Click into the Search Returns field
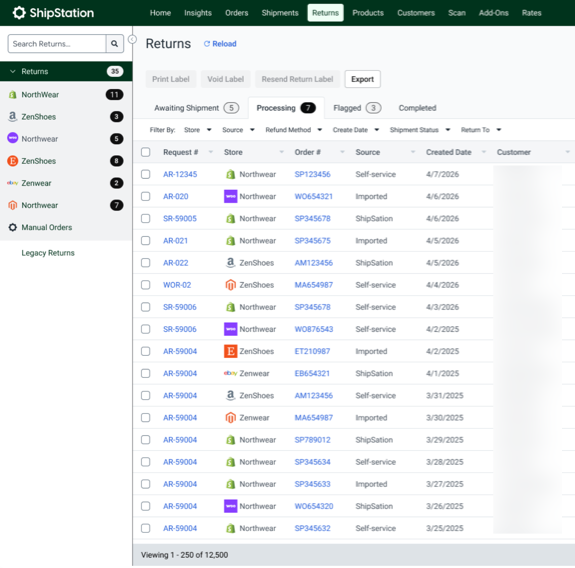Screen dimensions: 575x568 (57, 44)
